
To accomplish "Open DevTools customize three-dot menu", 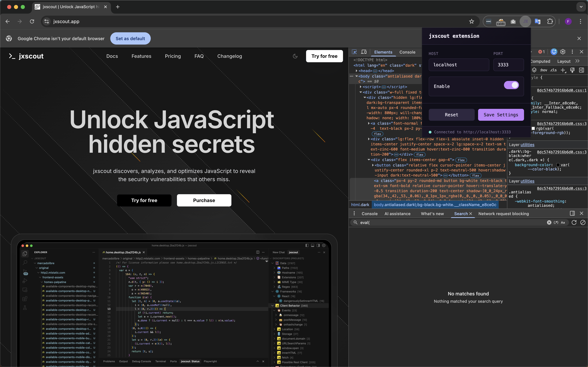I will click(572, 52).
